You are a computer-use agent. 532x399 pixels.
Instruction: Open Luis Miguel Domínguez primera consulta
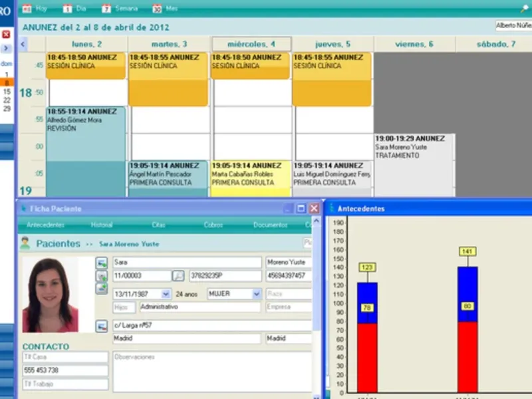[x=332, y=179]
